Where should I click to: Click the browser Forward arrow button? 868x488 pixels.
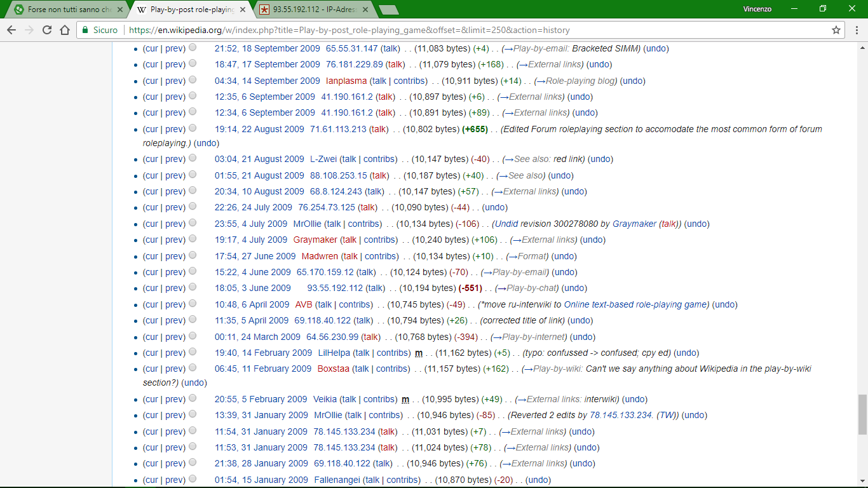(29, 30)
